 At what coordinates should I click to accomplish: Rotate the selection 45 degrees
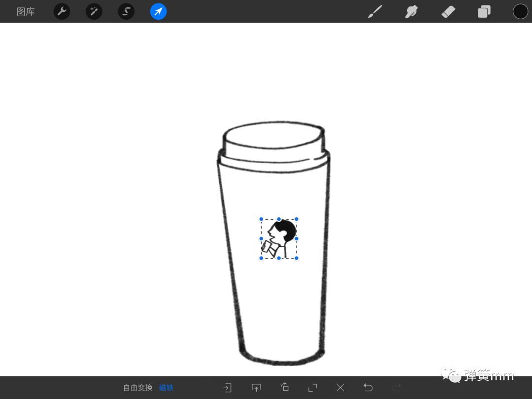pos(285,388)
